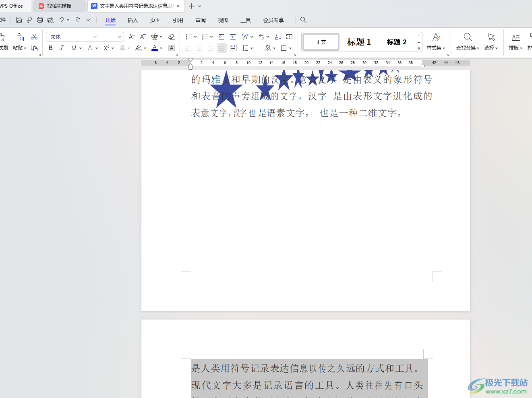Toggle Bold formatting
This screenshot has width=532, height=398.
point(50,48)
